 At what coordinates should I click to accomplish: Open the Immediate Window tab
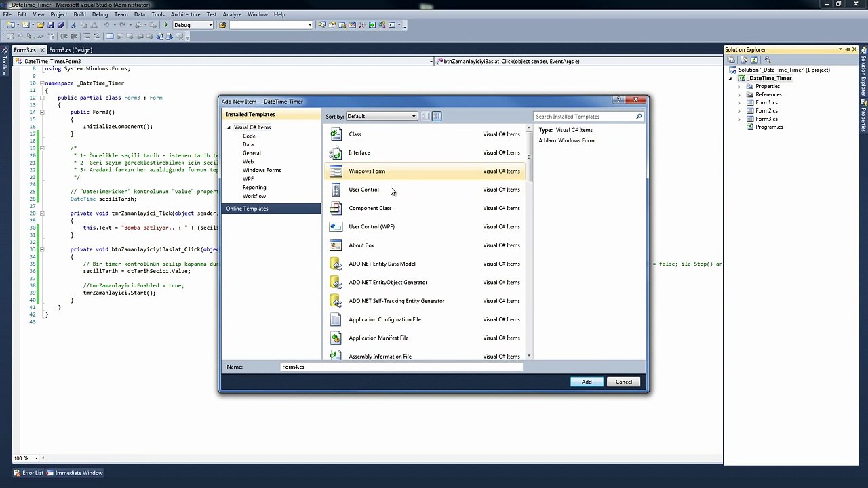pos(75,473)
